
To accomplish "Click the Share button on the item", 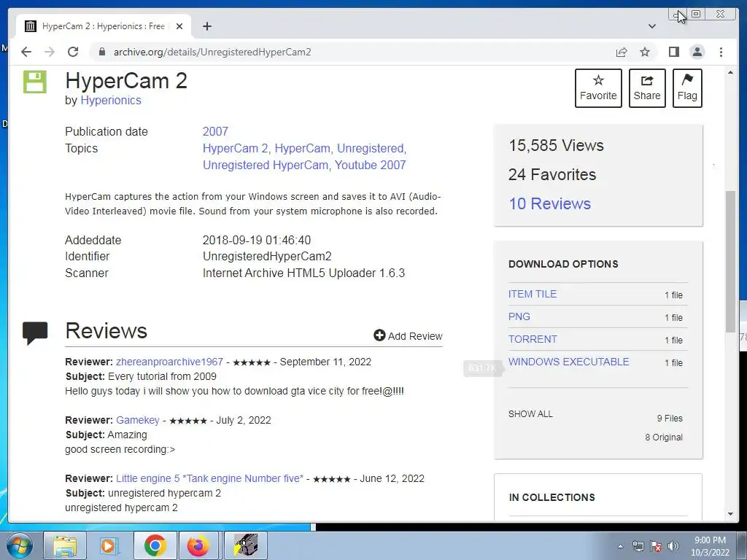I will point(647,88).
